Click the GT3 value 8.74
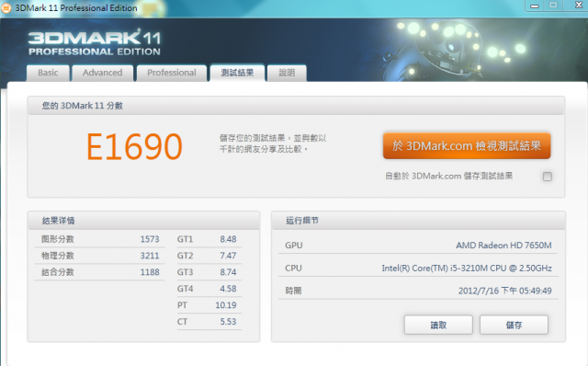This screenshot has height=366, width=588. coord(228,272)
